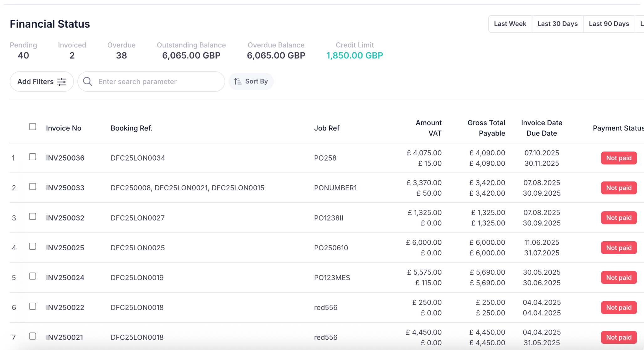Switch to the Last Week view

[x=510, y=24]
